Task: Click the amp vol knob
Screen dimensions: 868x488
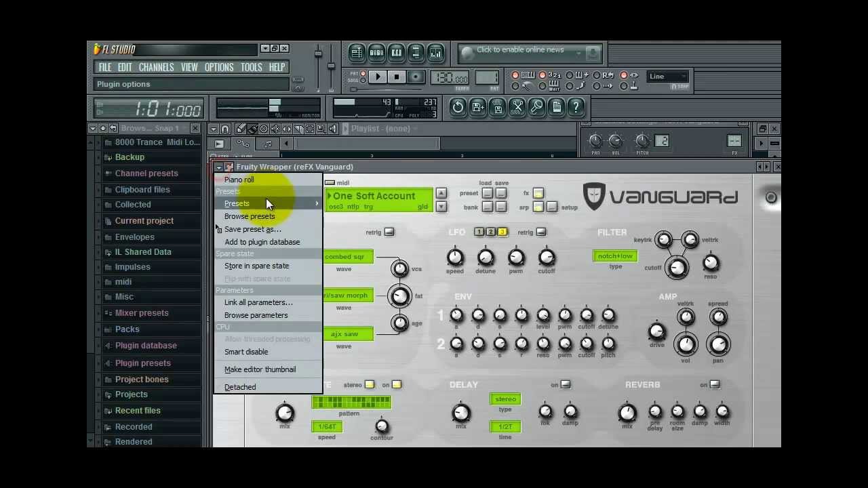Action: [686, 344]
